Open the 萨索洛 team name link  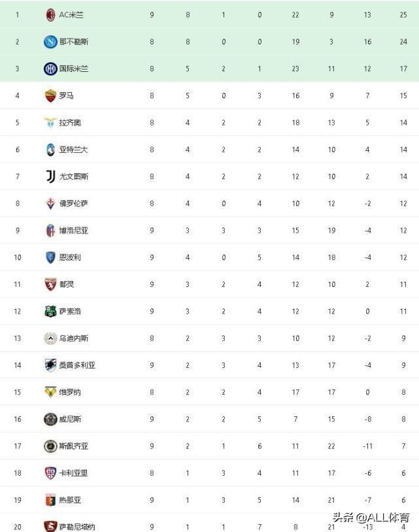click(x=70, y=312)
